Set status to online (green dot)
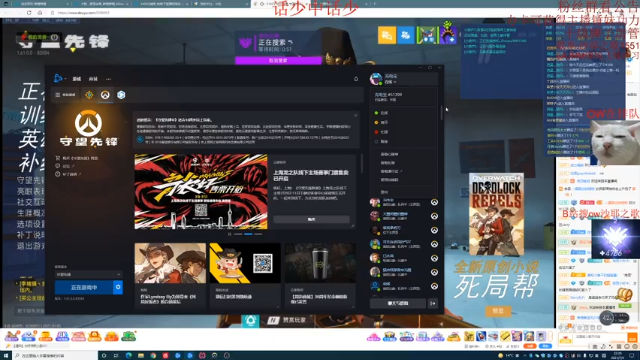 (x=382, y=113)
